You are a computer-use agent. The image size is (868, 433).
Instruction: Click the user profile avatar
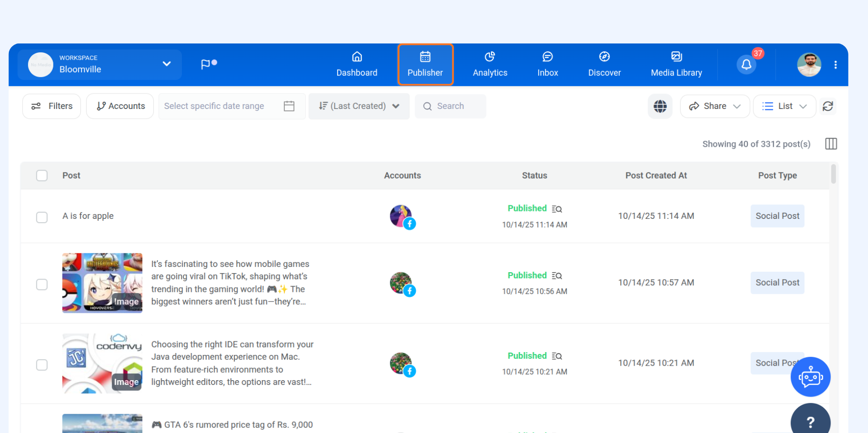809,65
